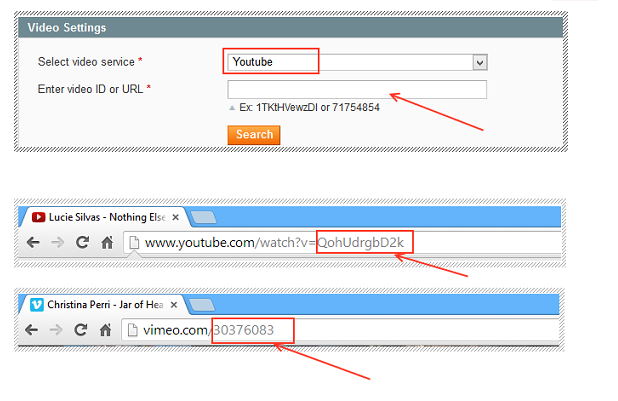Screen dimensions: 618x401
Task: Close the Lucie Silvas tab
Action: 177,217
